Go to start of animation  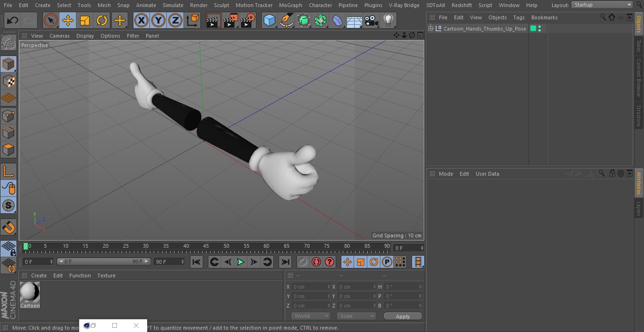197,262
